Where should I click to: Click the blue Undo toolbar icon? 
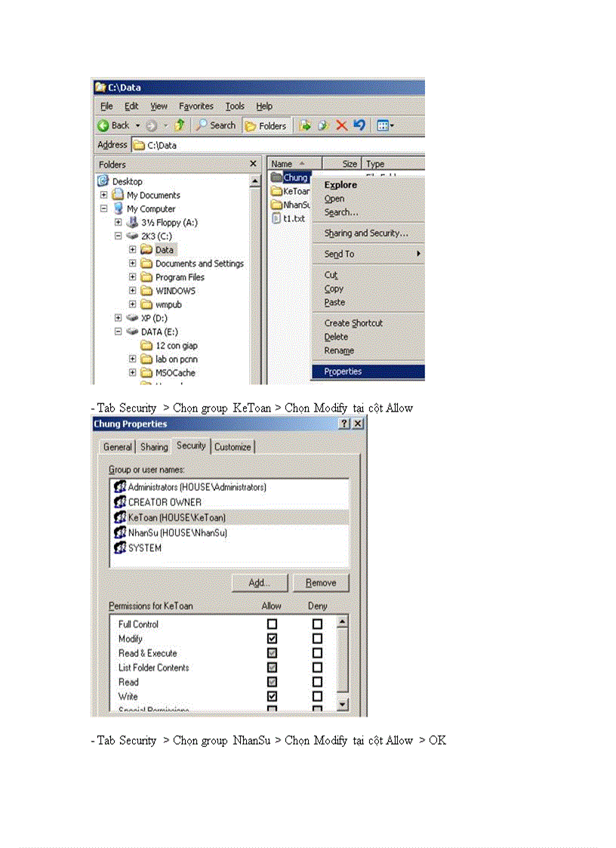[359, 125]
